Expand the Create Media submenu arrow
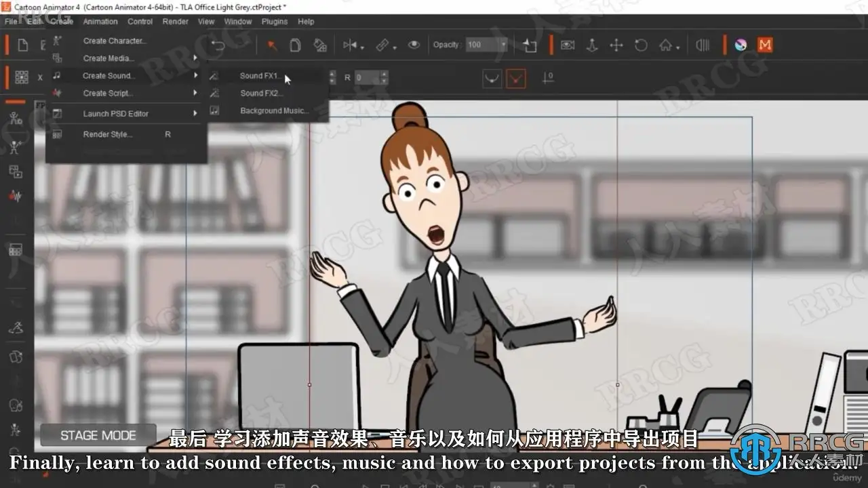The width and height of the screenshot is (868, 488). (195, 58)
